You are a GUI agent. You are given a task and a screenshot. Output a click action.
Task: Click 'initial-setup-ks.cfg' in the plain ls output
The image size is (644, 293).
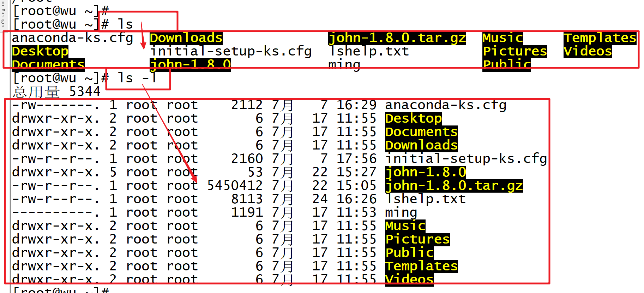click(x=231, y=51)
